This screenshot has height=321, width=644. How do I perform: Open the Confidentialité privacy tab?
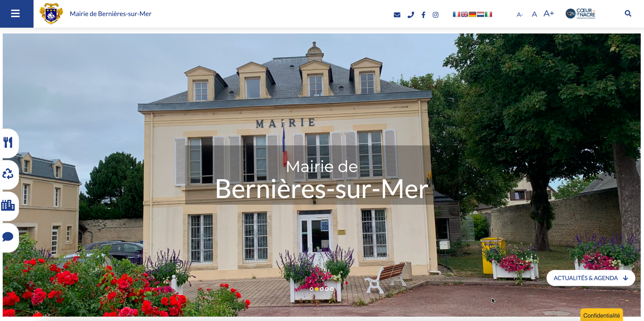pyautogui.click(x=601, y=315)
